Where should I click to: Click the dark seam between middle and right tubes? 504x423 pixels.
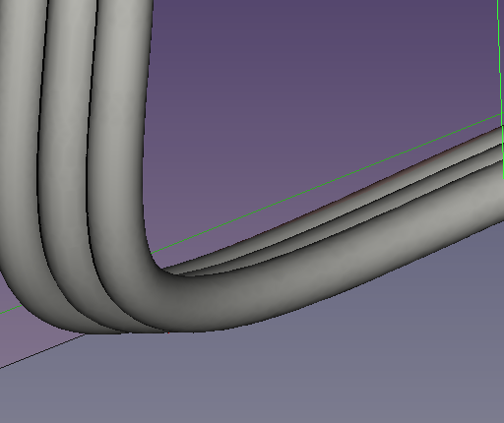tap(92, 131)
